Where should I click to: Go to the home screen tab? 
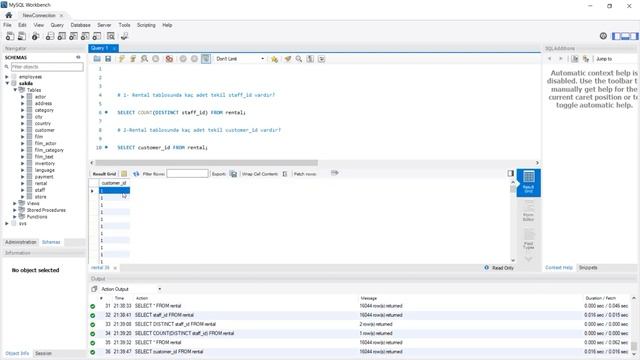tap(9, 15)
